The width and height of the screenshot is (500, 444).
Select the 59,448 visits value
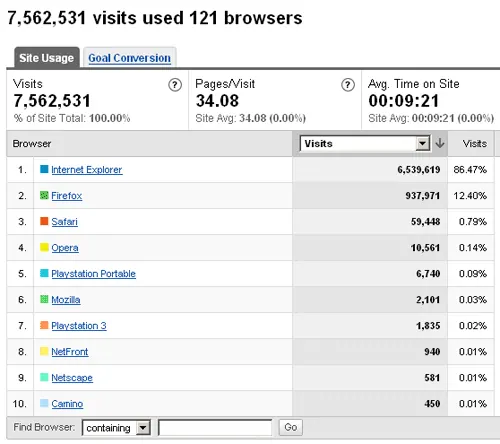coord(426,222)
